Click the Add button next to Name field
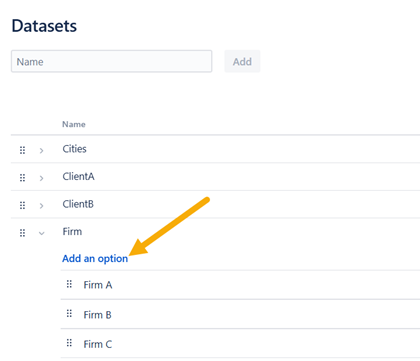Viewport: 420px width, 361px height. pyautogui.click(x=242, y=61)
